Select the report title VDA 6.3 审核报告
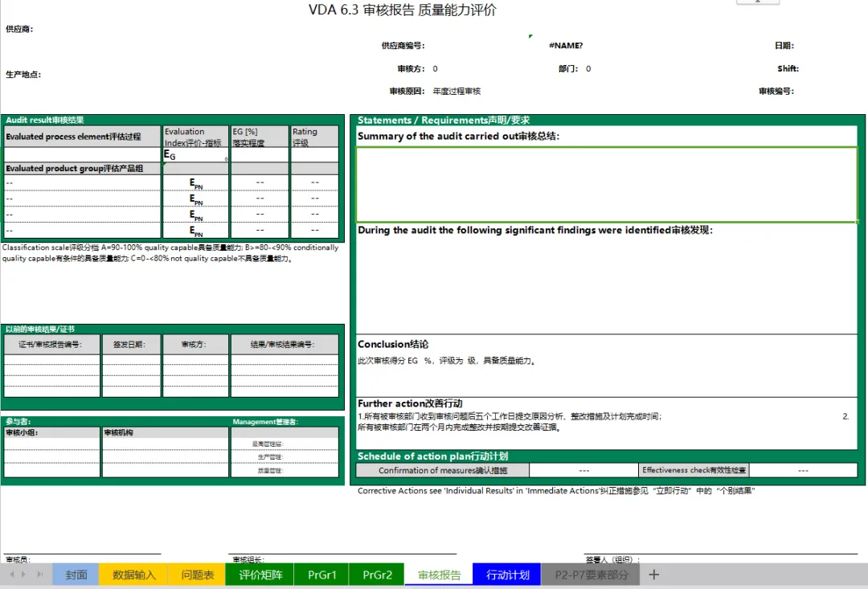The image size is (868, 589). coord(403,10)
